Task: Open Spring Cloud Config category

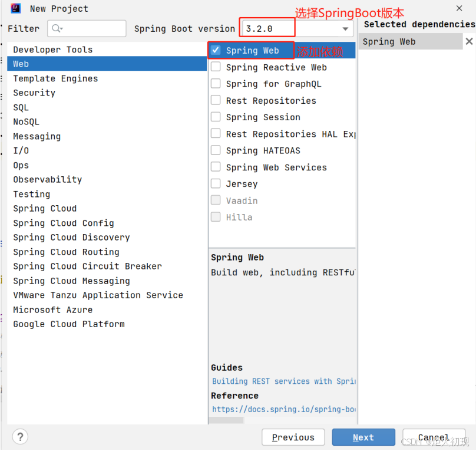Action: click(107, 223)
